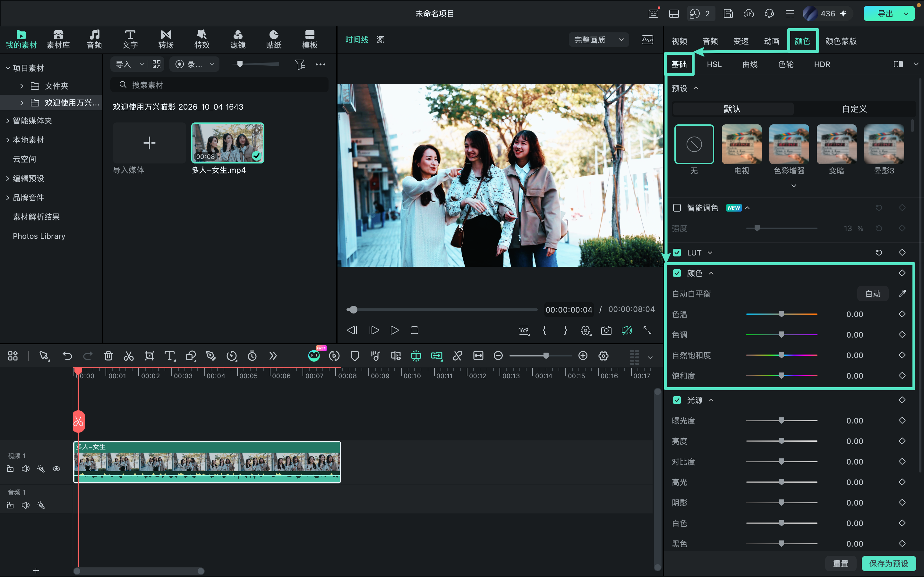Click the 自动 white balance button
The height and width of the screenshot is (577, 924).
873,293
